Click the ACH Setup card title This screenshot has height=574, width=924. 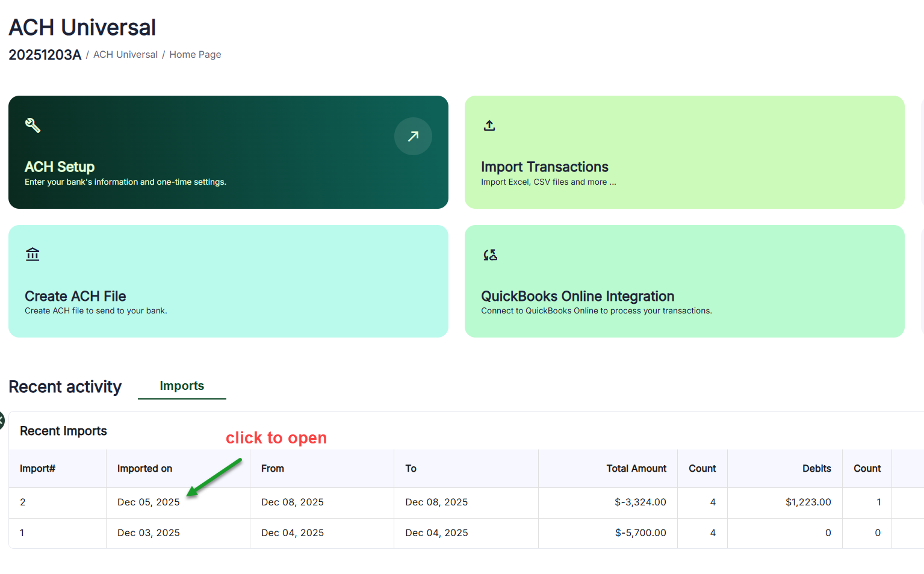60,167
